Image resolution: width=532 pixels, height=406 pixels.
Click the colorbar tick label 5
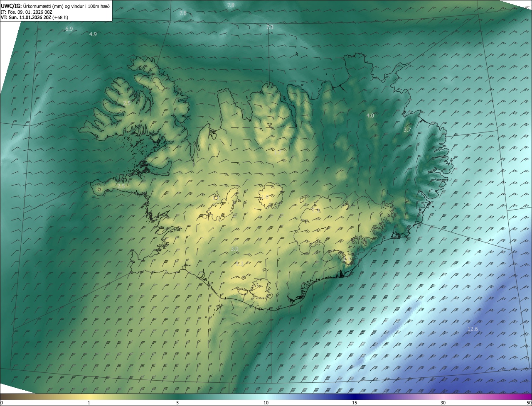[x=177, y=403]
